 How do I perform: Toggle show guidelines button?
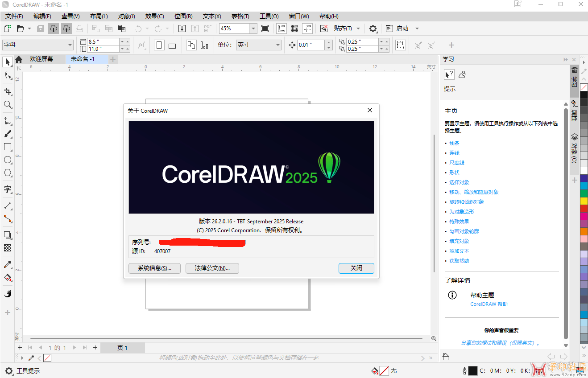[307, 29]
